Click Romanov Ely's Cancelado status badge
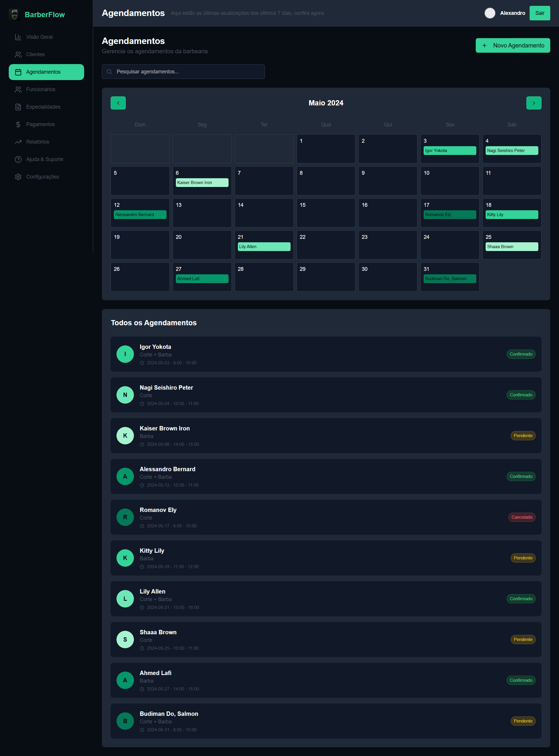This screenshot has height=756, width=559. pos(521,517)
